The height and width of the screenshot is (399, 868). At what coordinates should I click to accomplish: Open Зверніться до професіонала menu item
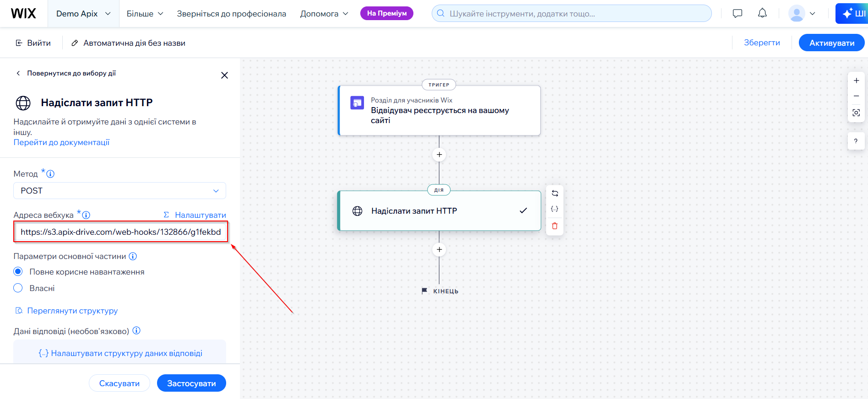tap(232, 14)
